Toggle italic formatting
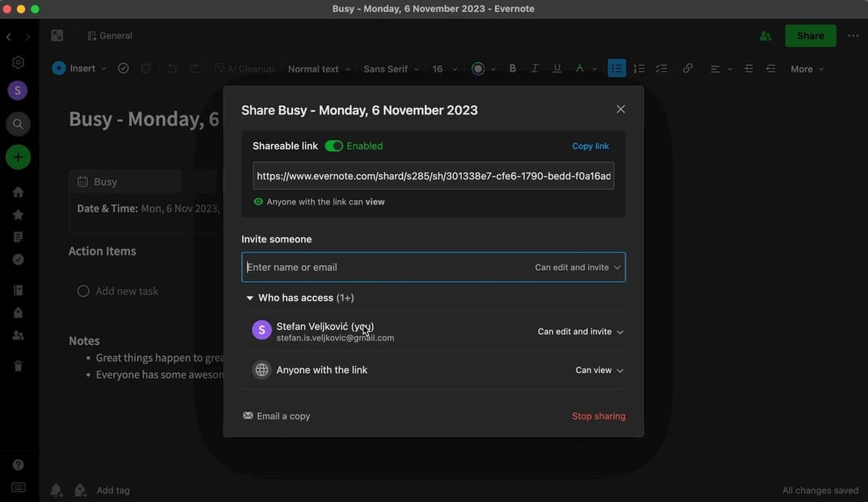 (x=534, y=69)
